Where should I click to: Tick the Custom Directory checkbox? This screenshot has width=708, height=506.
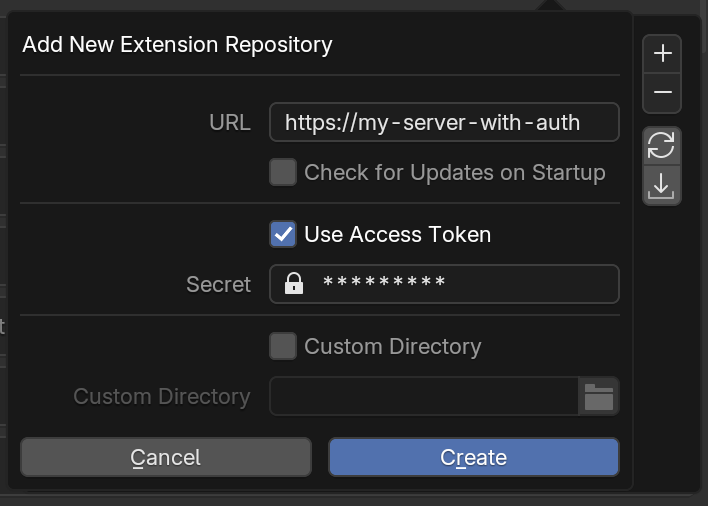tap(284, 346)
